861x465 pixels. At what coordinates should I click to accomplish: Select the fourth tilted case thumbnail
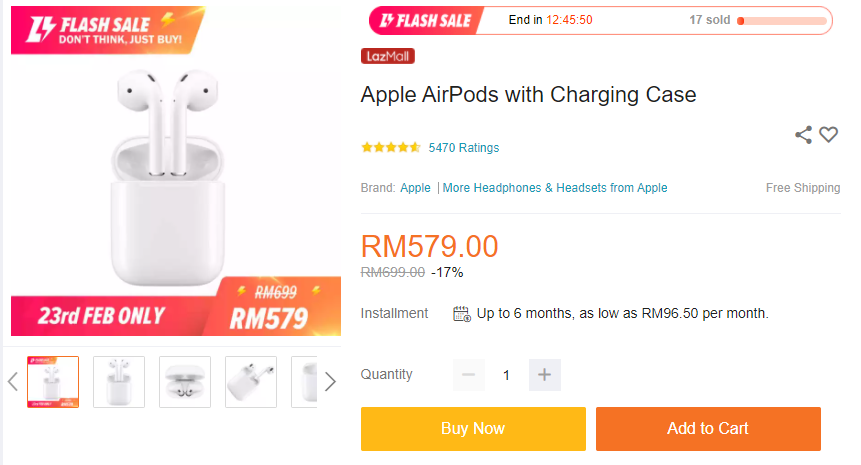tap(251, 382)
